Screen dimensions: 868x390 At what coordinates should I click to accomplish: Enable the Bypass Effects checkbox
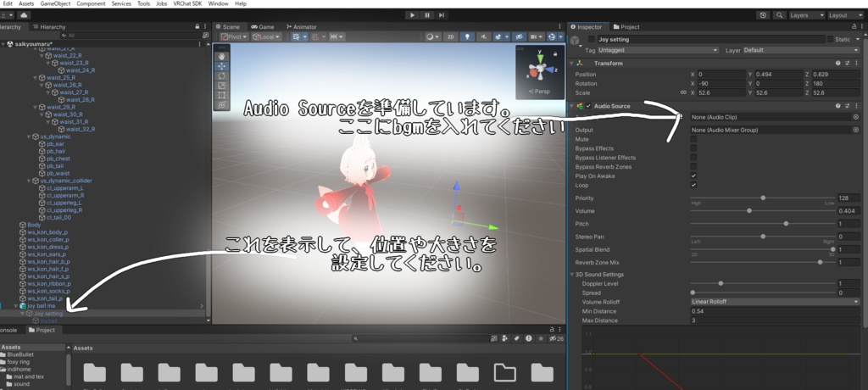(x=693, y=148)
